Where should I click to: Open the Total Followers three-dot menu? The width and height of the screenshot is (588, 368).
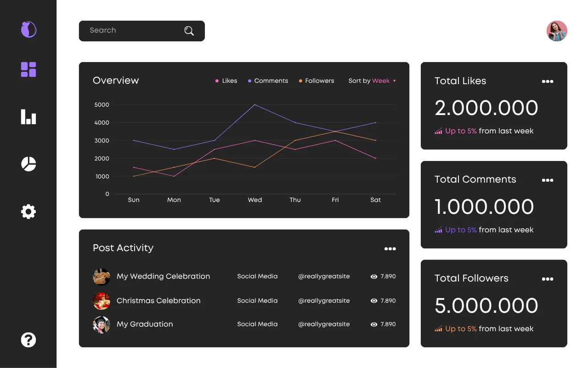(x=548, y=279)
